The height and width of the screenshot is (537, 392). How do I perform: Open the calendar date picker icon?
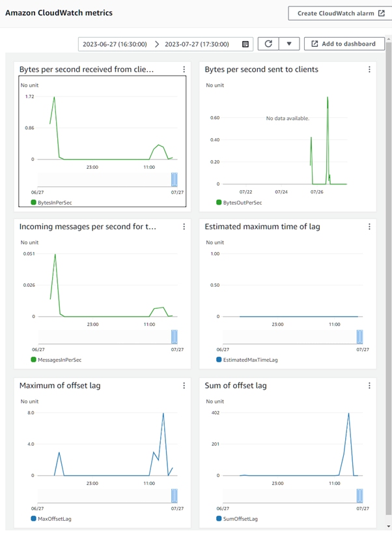245,44
